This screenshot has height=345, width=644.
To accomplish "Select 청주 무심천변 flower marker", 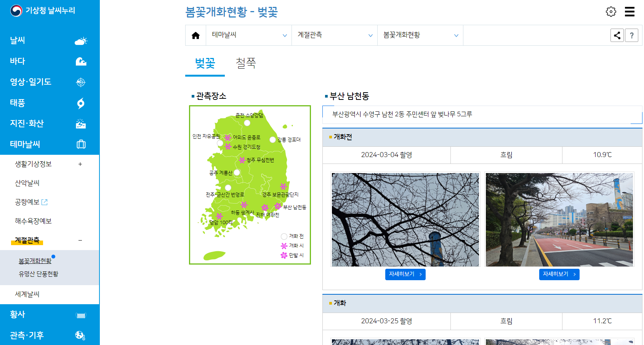I will point(242,160).
